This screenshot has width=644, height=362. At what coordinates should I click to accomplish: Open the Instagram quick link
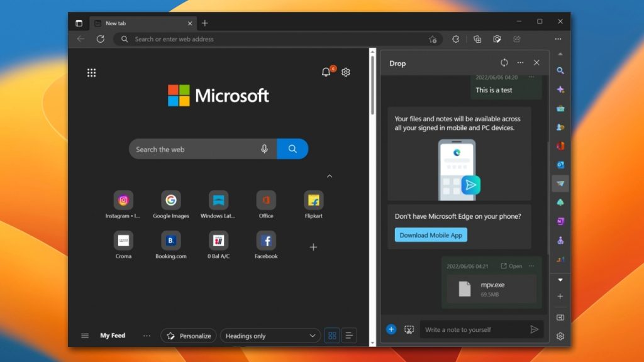[x=123, y=205]
